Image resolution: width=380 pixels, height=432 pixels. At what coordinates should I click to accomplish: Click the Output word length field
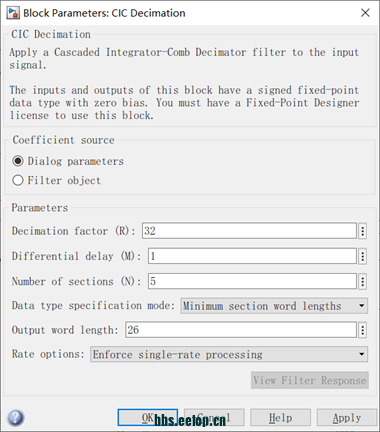click(241, 330)
